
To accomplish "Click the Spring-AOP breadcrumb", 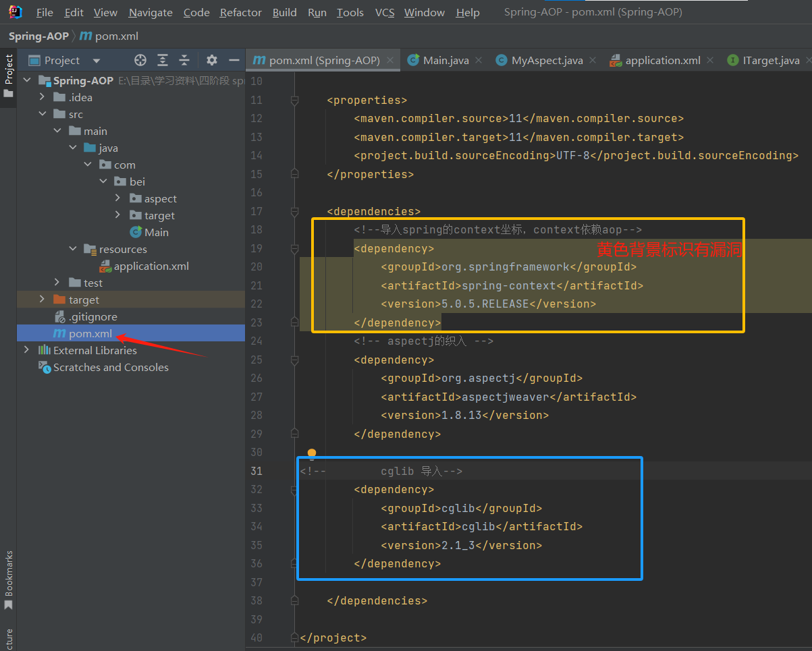I will pos(38,36).
